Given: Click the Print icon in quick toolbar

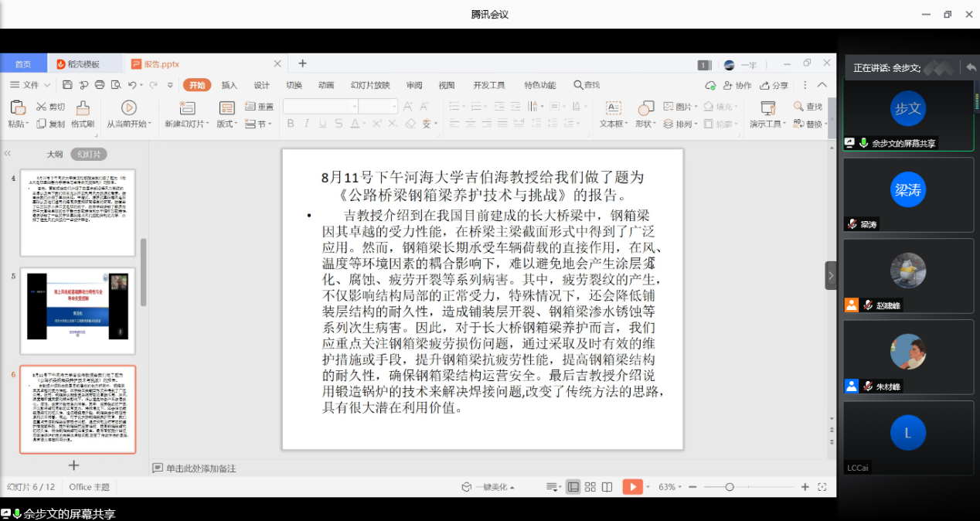Looking at the screenshot, I should point(100,85).
